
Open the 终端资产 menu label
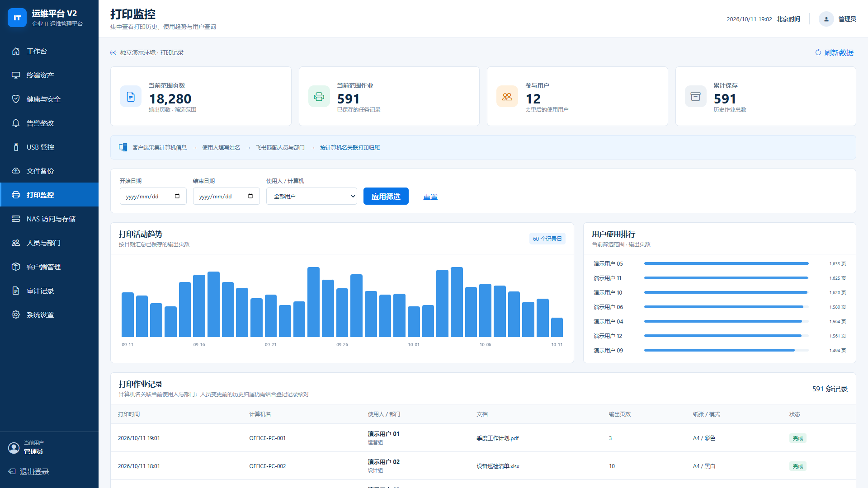(40, 75)
